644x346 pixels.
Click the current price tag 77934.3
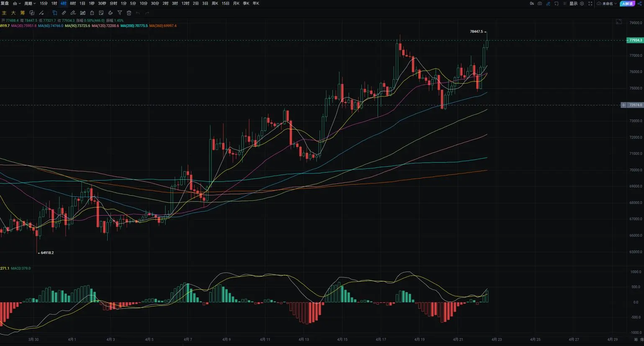point(635,41)
